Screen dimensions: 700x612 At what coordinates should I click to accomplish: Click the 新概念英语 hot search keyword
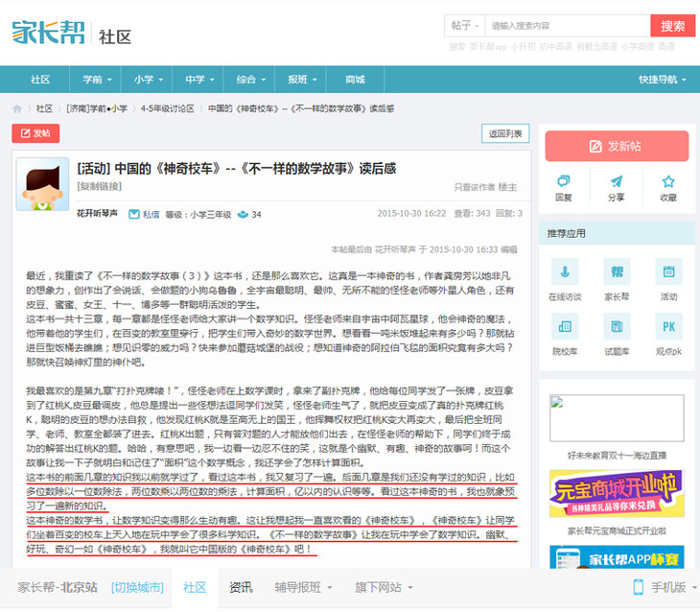coord(596,46)
